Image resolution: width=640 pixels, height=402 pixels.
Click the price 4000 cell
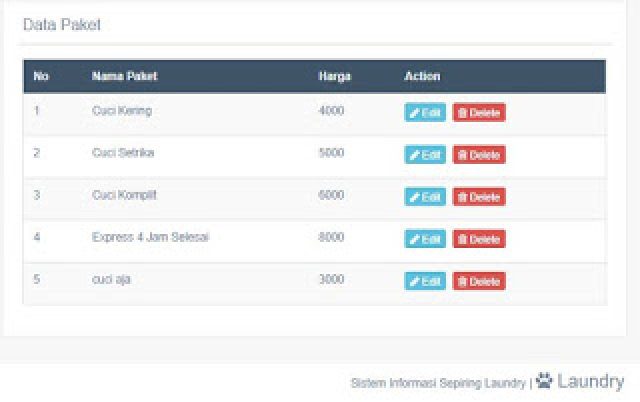(331, 111)
